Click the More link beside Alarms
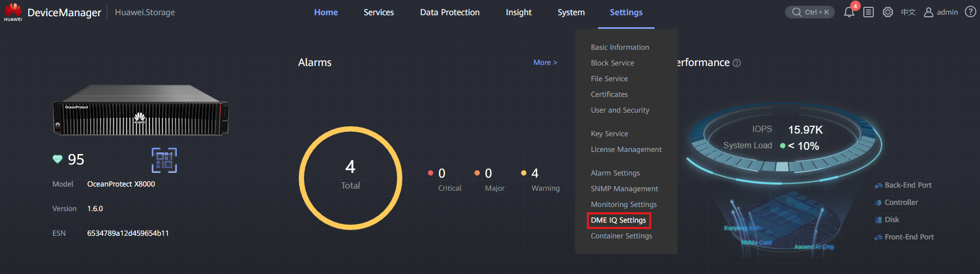Viewport: 980px width, 274px height. point(545,62)
